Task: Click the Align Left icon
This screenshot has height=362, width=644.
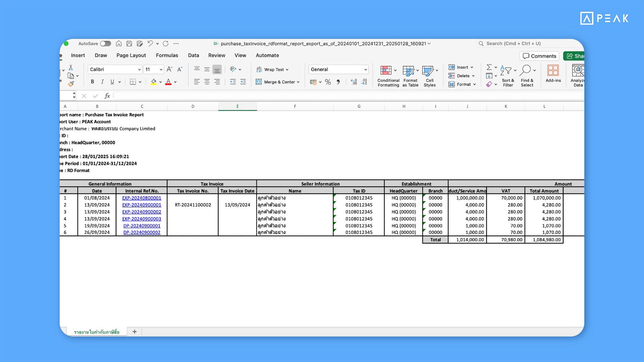Action: coord(197,82)
